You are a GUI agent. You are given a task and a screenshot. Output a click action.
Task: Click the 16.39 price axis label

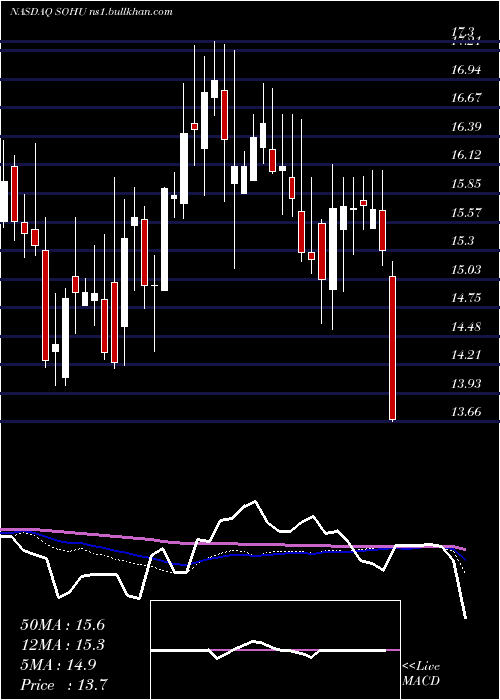[466, 127]
